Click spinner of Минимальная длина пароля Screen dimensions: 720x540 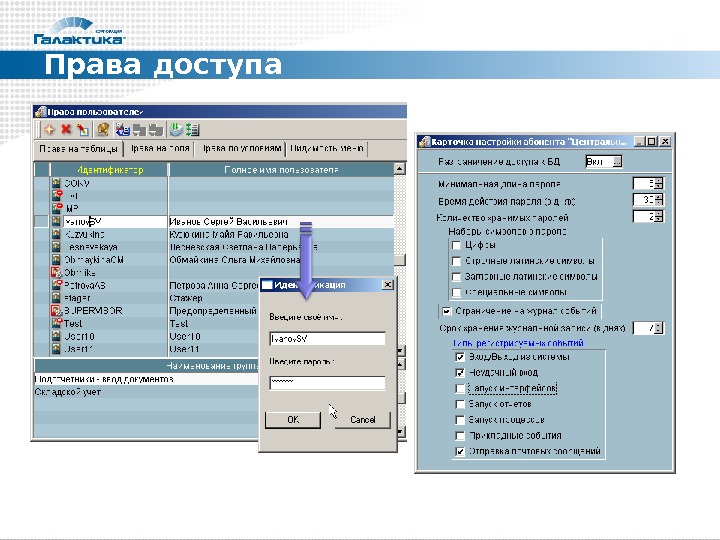pos(659,184)
